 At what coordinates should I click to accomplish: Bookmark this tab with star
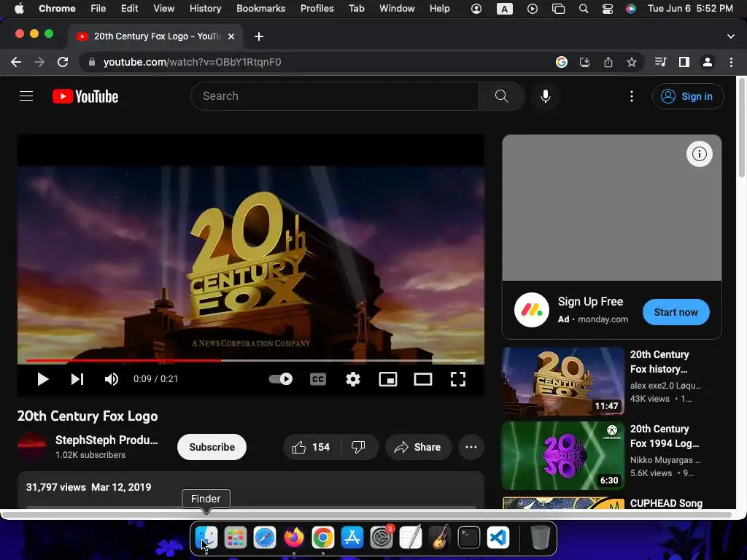632,62
